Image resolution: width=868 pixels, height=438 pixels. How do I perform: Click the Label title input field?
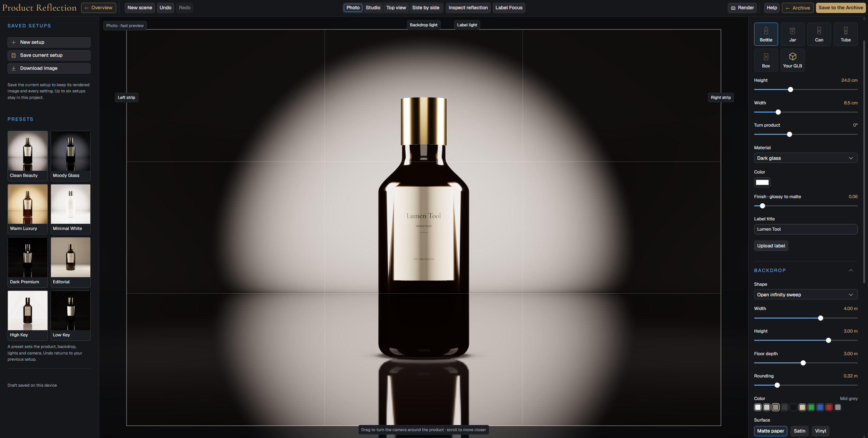[805, 229]
